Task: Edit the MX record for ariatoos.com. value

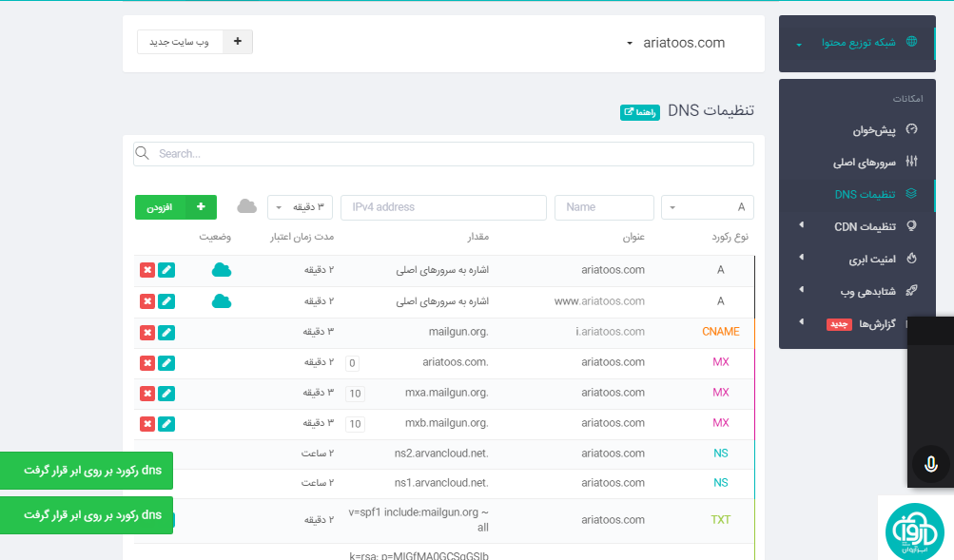Action: (166, 363)
